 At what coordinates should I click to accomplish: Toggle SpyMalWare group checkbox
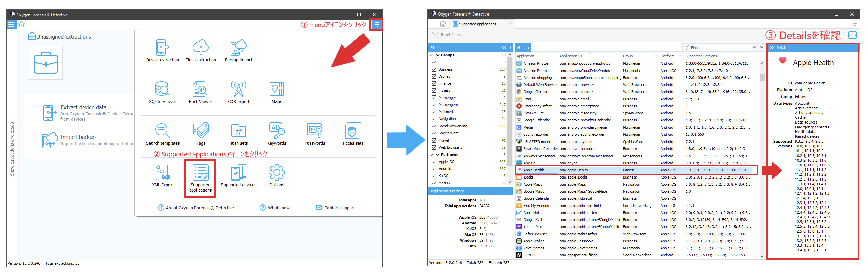coord(434,133)
